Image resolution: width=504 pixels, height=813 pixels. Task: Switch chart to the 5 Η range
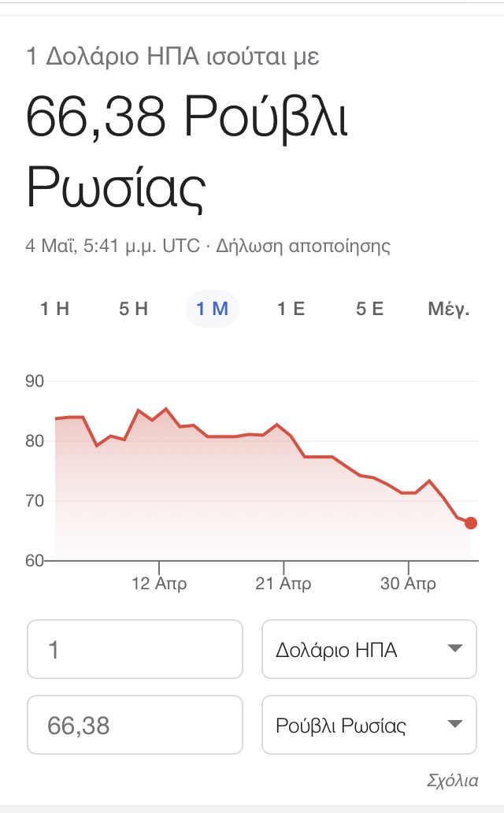[x=134, y=309]
